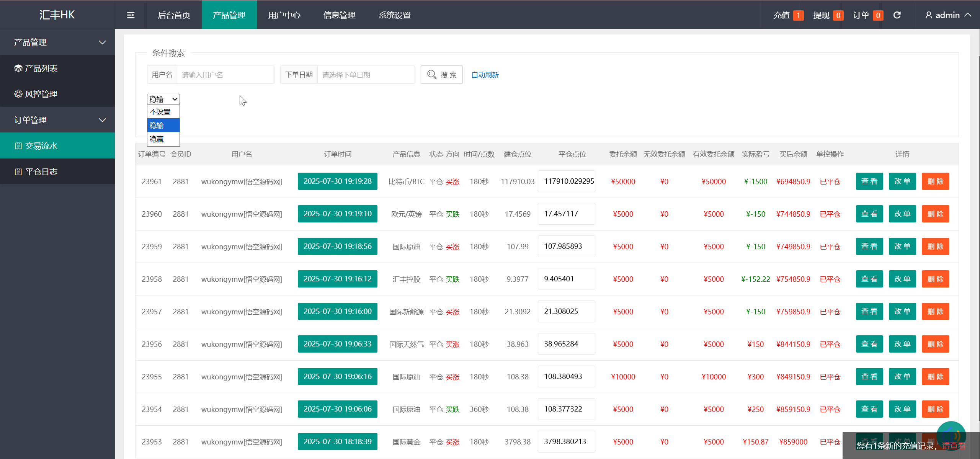Click the 用户名 search input field
980x459 pixels.
point(225,75)
